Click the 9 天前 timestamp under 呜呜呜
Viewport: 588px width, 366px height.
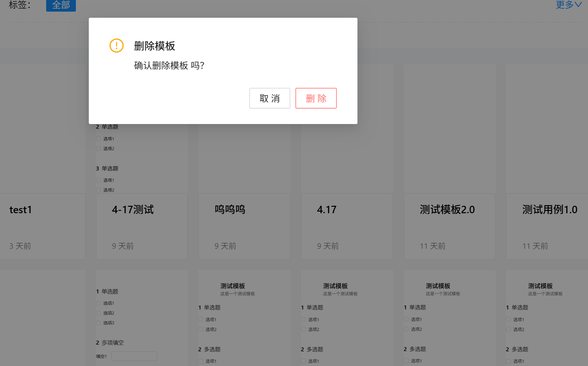click(225, 246)
